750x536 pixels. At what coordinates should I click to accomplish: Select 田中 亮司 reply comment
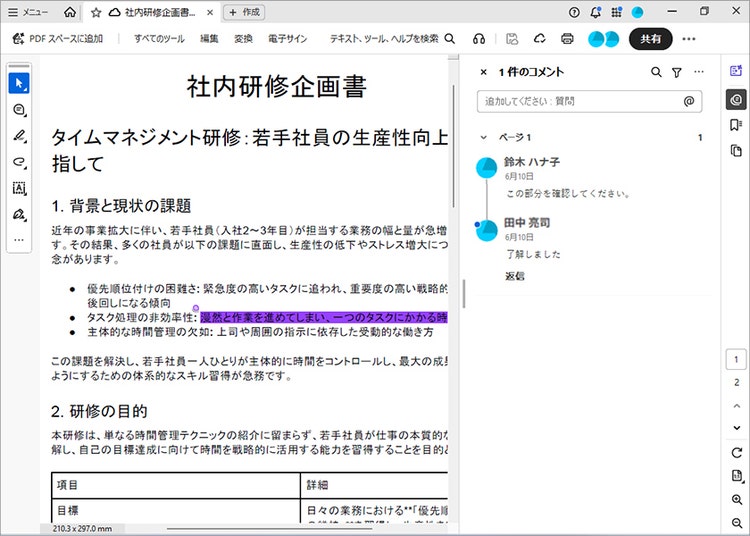[591, 238]
